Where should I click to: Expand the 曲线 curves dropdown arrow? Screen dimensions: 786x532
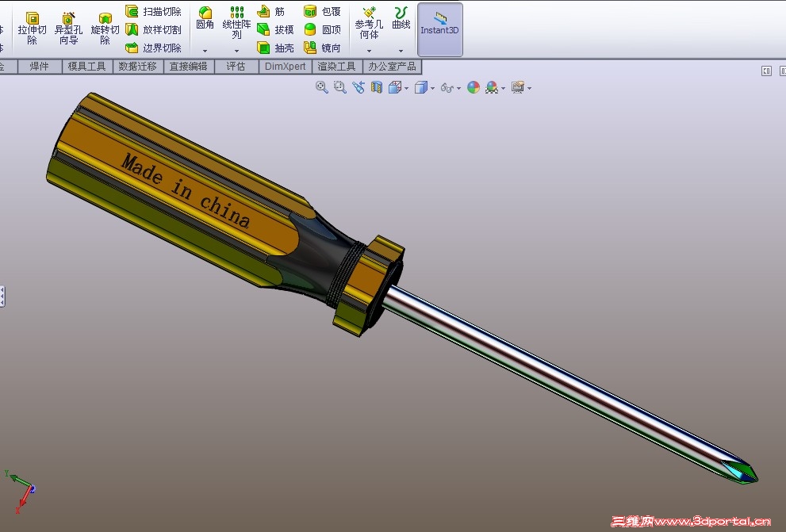pos(401,51)
